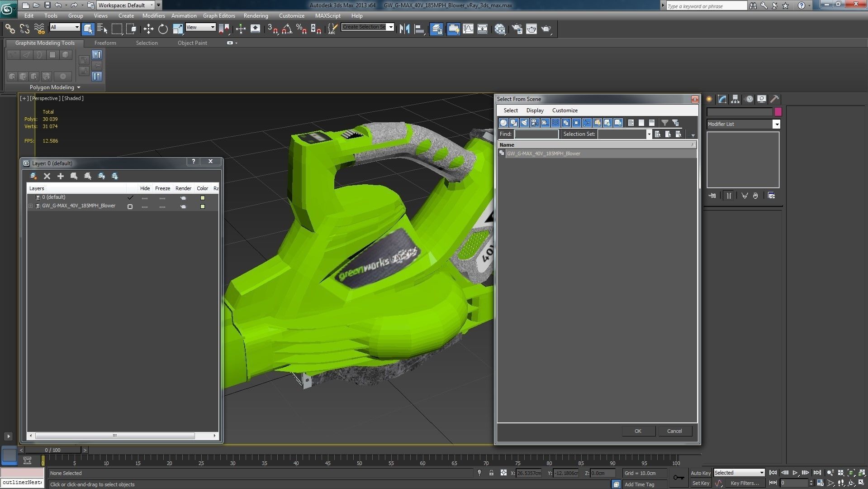Viewport: 868px width, 489px height.
Task: Toggle the Angle Snap button
Action: pos(287,29)
